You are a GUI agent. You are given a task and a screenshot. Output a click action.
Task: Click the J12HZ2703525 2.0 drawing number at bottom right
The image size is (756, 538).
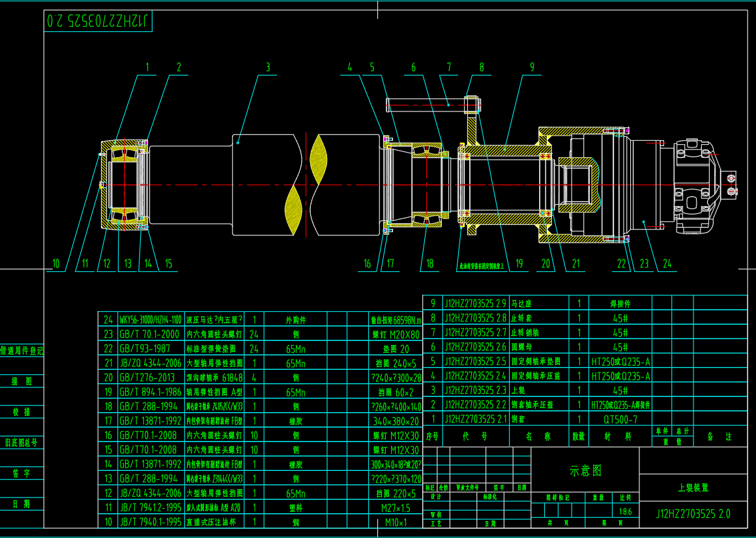point(693,514)
